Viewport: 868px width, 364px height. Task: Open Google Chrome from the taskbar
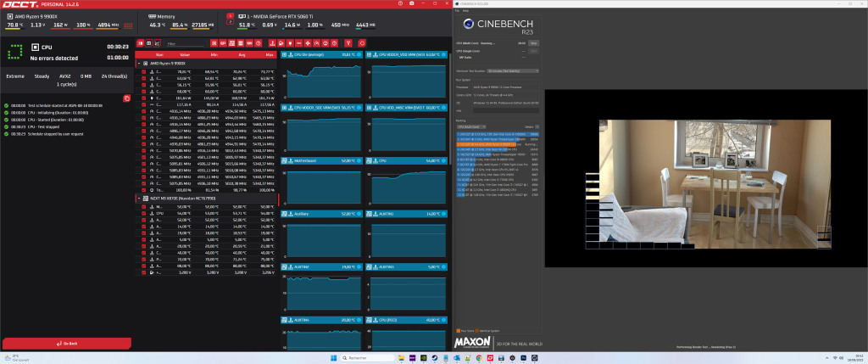[x=479, y=358]
